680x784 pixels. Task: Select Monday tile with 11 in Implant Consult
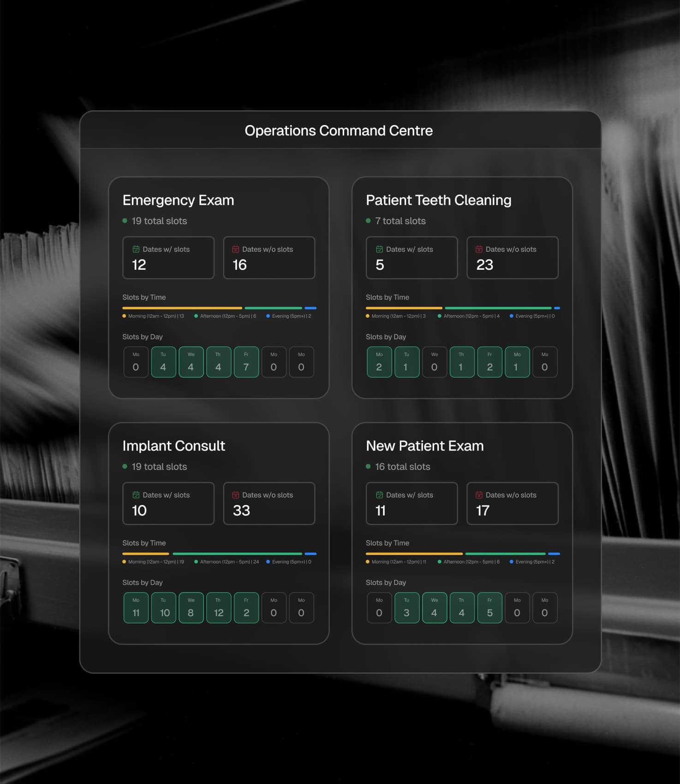point(136,608)
